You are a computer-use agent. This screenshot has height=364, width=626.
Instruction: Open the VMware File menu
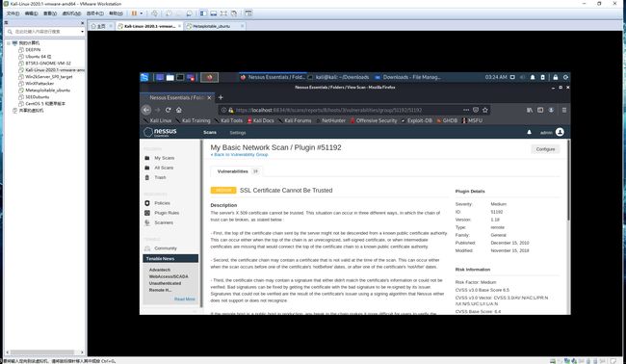pos(13,13)
